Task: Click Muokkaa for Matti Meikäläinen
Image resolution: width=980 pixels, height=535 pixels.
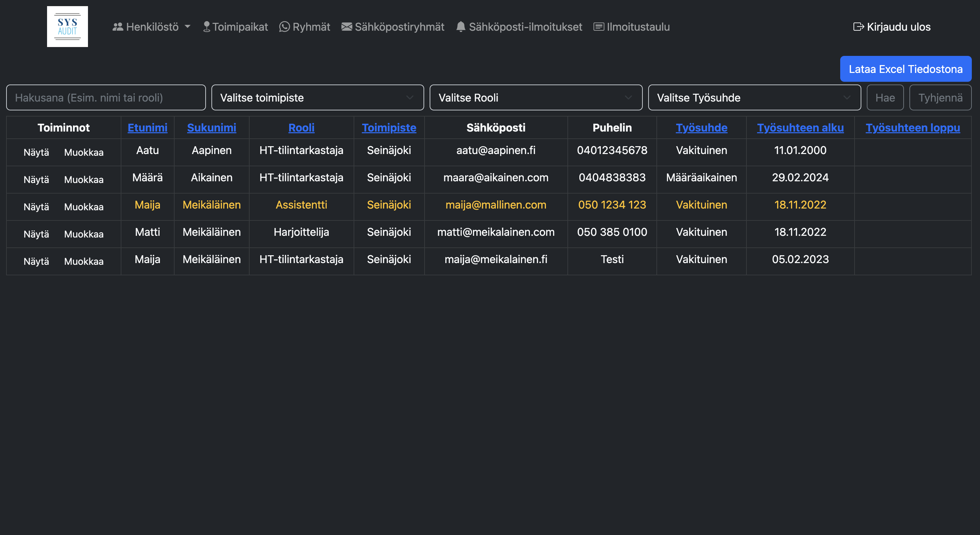Action: tap(84, 234)
